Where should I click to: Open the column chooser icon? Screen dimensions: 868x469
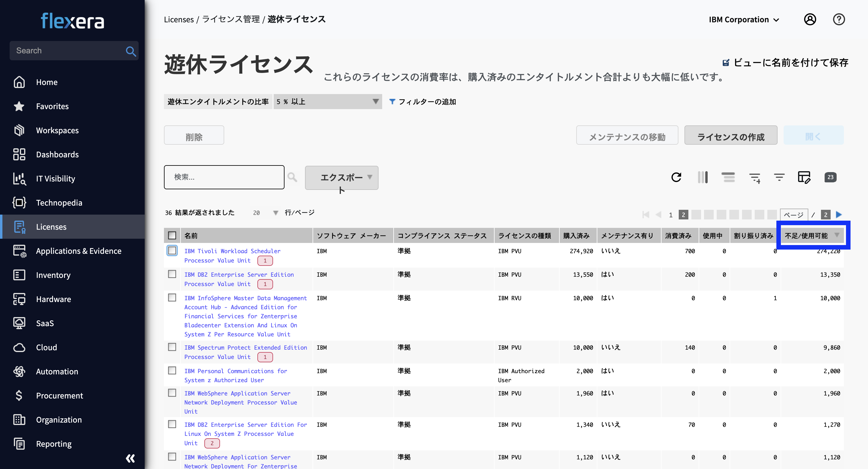[x=703, y=177]
